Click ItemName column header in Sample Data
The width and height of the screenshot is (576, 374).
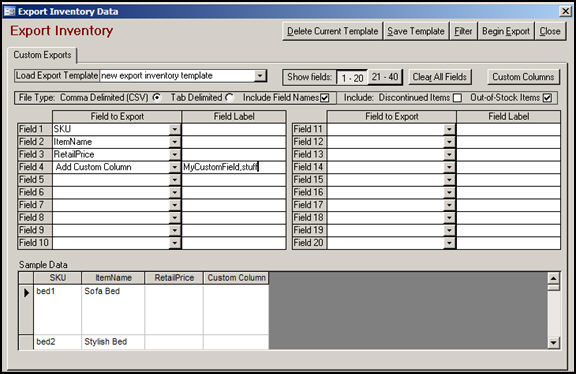[x=113, y=278]
